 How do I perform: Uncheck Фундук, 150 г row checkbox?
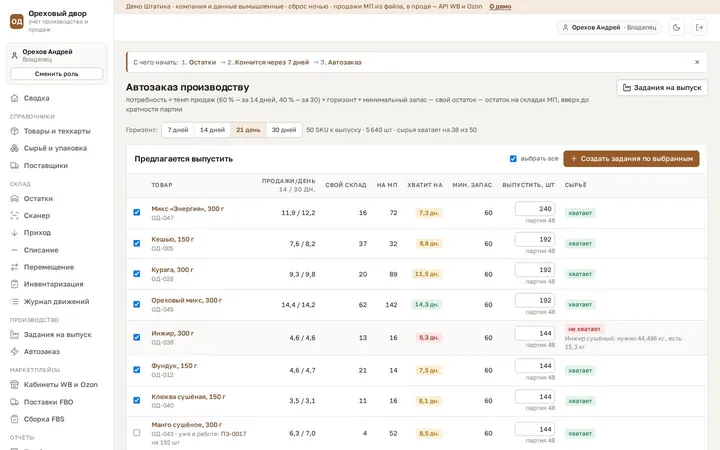pyautogui.click(x=136, y=370)
